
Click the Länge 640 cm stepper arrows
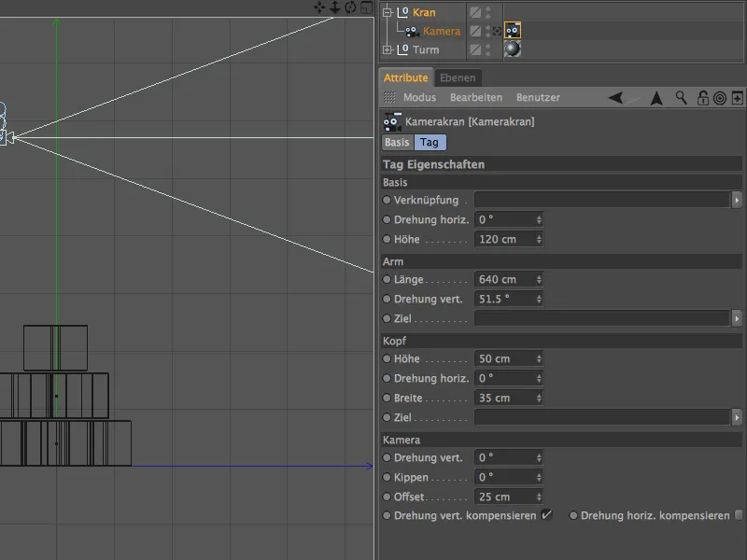tap(539, 279)
